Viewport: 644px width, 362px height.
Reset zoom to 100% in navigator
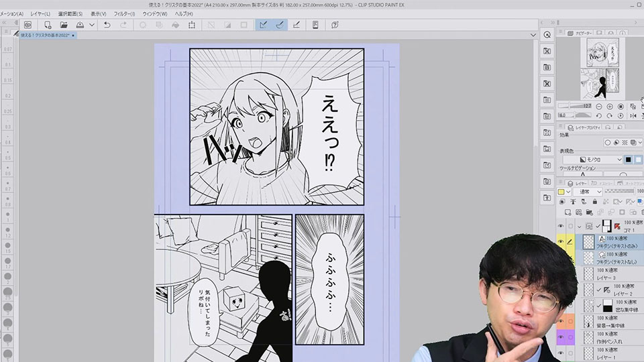click(621, 107)
